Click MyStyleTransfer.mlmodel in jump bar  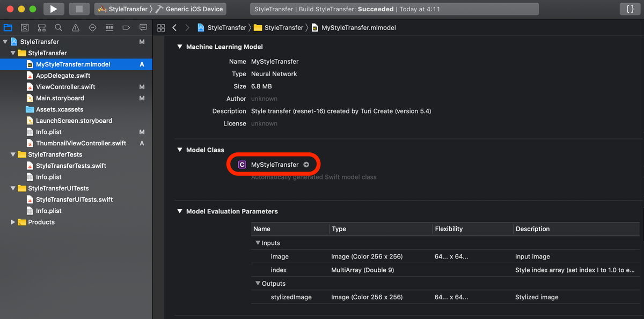354,27
